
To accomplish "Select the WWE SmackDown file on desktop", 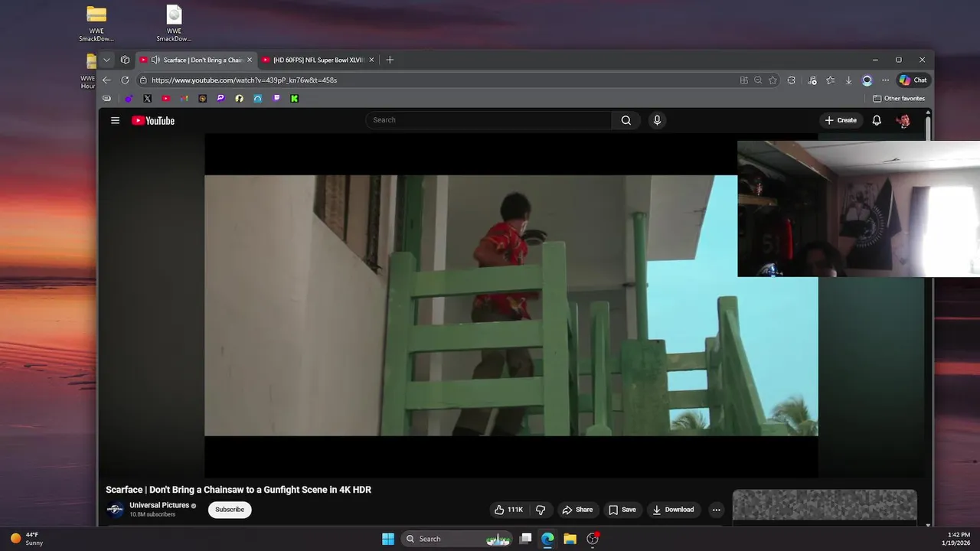I will (x=175, y=24).
